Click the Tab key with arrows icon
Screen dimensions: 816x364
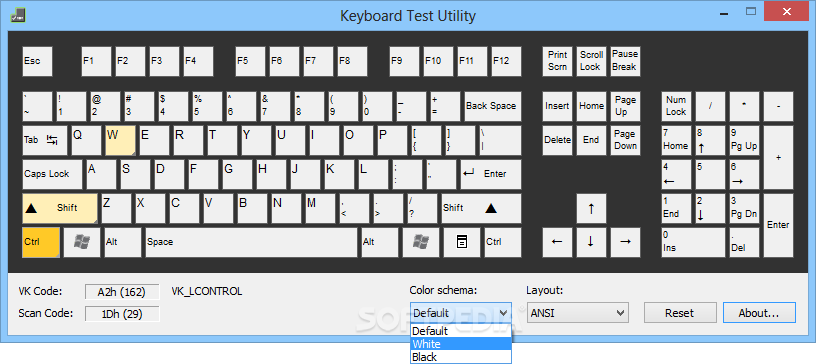(x=45, y=140)
